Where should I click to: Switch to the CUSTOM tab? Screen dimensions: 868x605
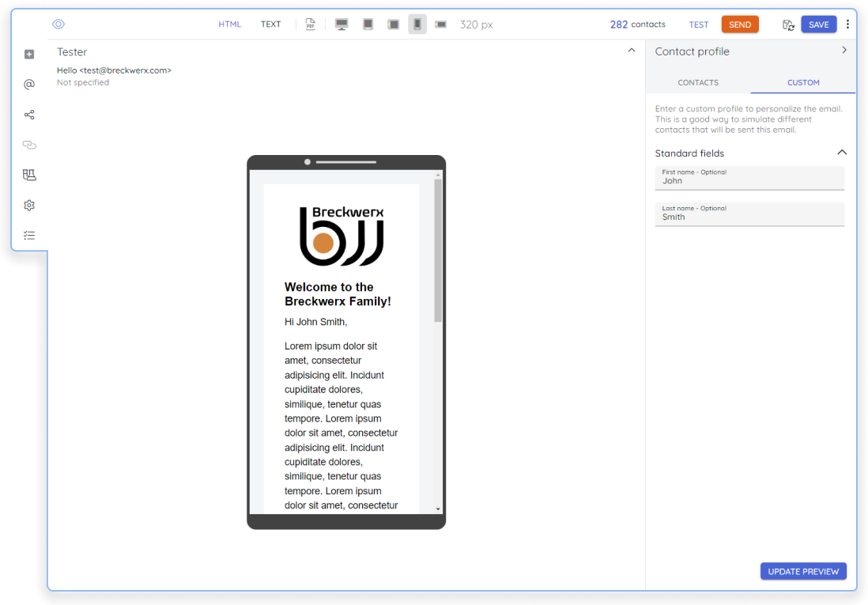(803, 82)
